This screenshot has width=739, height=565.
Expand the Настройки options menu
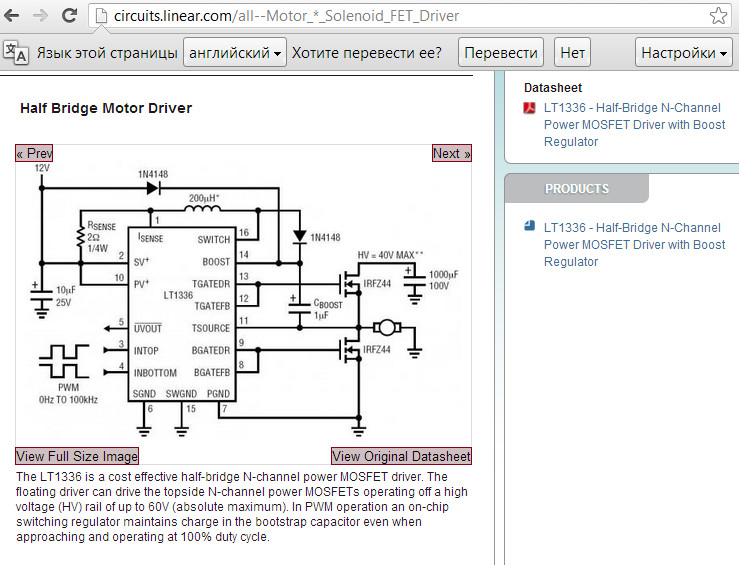pos(684,53)
